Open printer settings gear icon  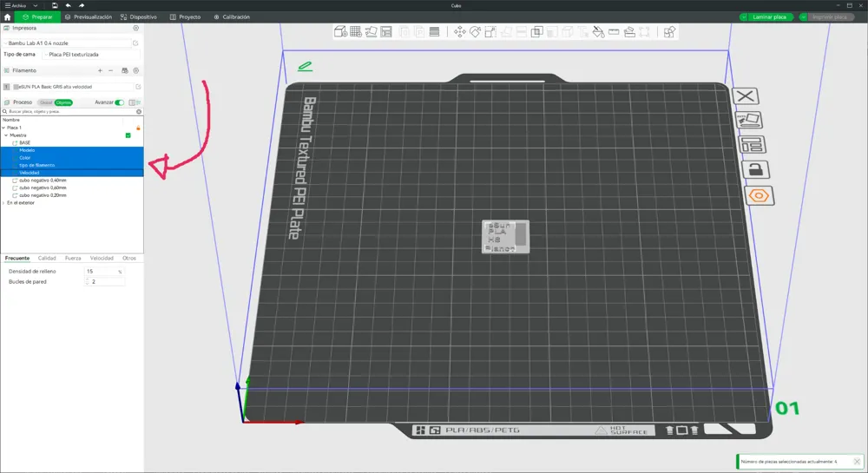point(135,28)
